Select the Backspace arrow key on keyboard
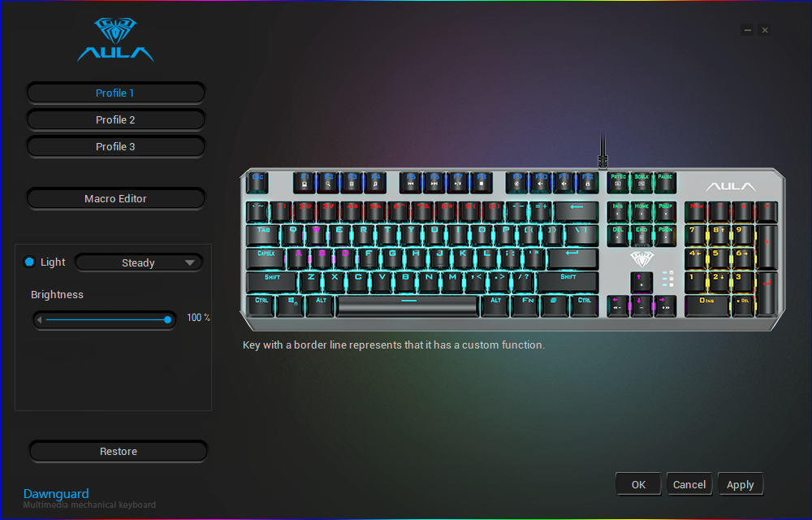This screenshot has width=812, height=520. pyautogui.click(x=576, y=212)
